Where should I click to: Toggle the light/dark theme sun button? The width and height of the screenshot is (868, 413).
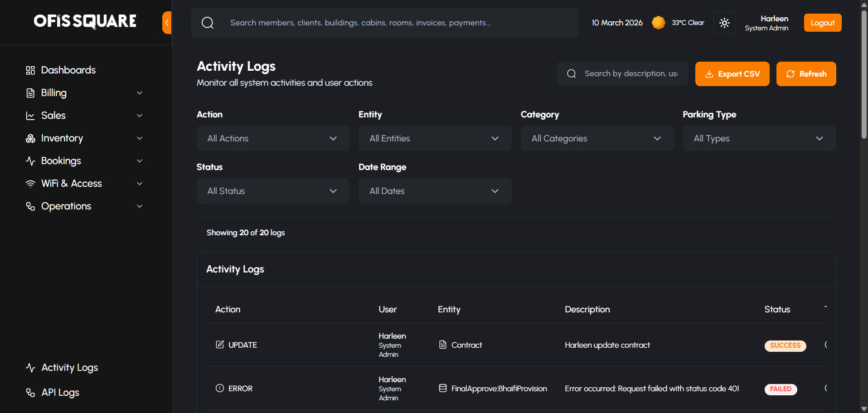pos(724,23)
